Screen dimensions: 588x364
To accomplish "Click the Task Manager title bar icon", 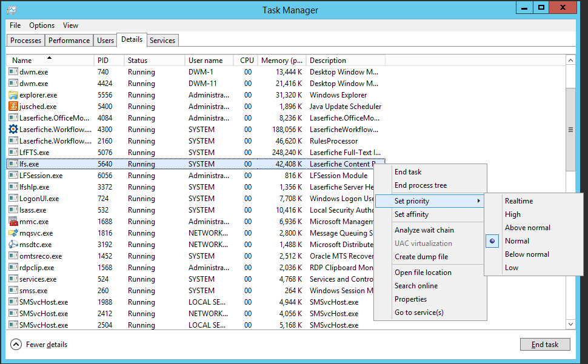I will click(12, 10).
